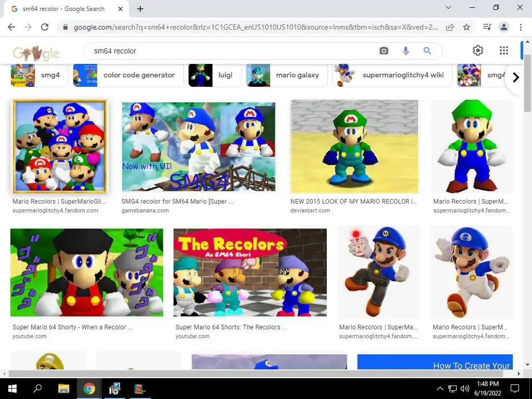Viewport: 532px width, 399px height.
Task: Open the computer-monitor app on the taskbar
Action: click(114, 389)
